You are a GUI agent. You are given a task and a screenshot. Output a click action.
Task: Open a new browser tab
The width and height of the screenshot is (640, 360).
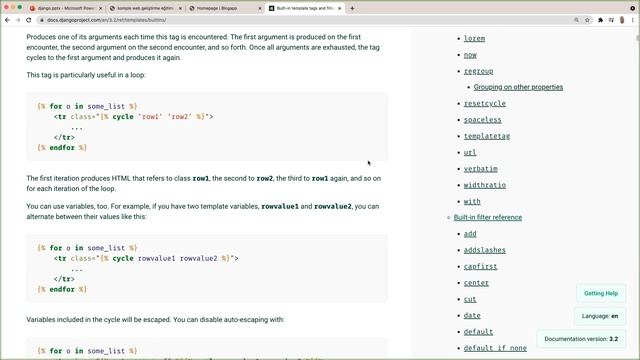tap(352, 8)
